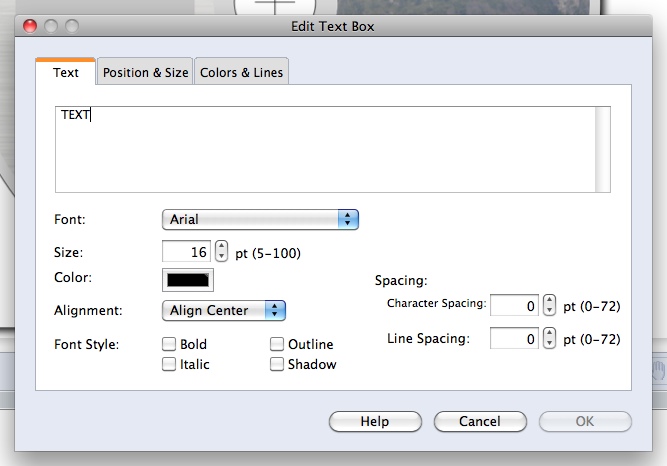Switch to the Position & Size tab
The image size is (667, 466).
point(145,72)
